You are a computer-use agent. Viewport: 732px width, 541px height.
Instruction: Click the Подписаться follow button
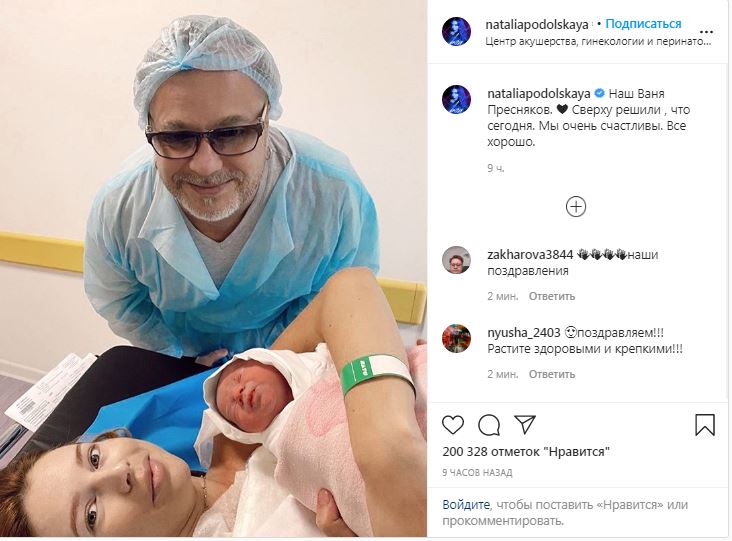coord(643,24)
